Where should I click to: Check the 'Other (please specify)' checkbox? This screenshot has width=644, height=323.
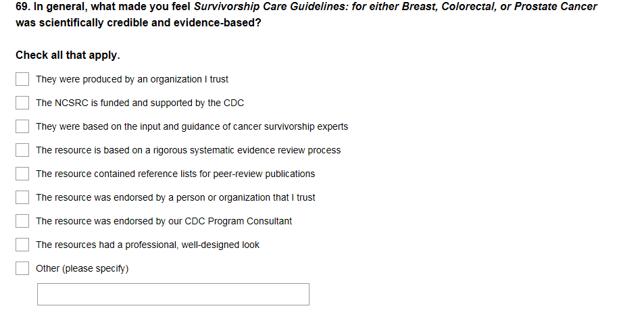pos(23,269)
